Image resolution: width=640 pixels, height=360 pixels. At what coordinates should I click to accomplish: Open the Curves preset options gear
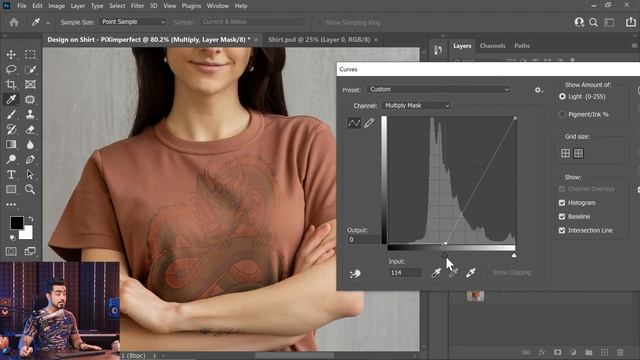coord(538,90)
